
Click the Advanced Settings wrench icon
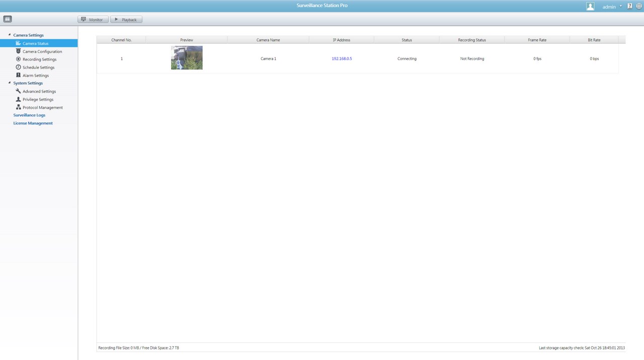click(18, 91)
